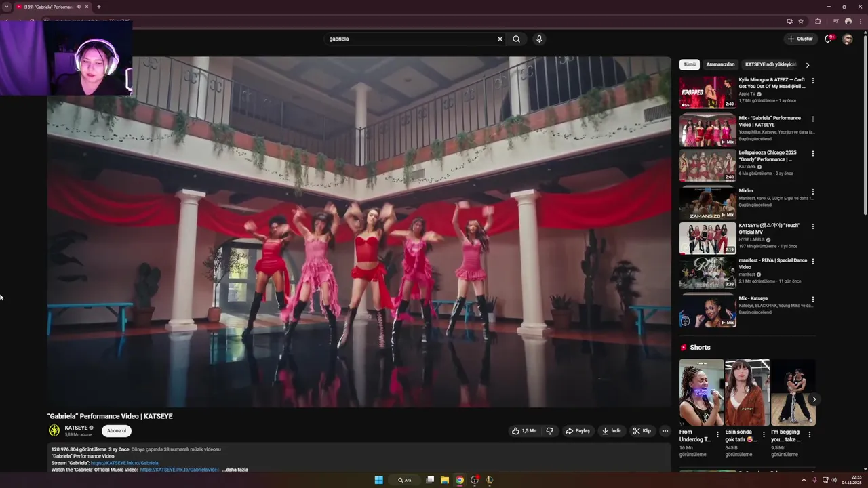
Task: Click the taskbar Ara search box
Action: point(406,480)
